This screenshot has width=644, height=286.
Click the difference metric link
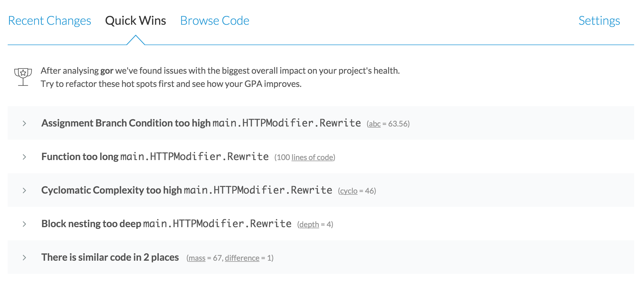click(242, 258)
